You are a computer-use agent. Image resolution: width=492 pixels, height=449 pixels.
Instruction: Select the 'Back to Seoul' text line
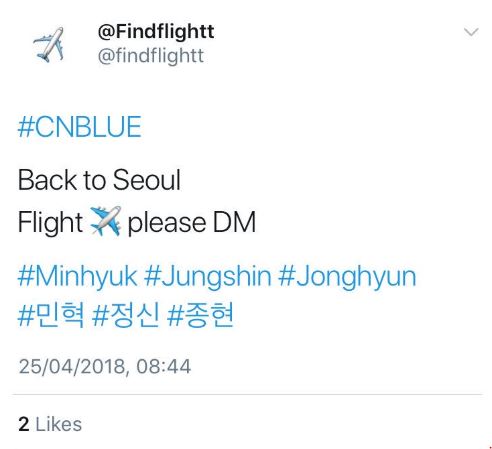pyautogui.click(x=99, y=180)
